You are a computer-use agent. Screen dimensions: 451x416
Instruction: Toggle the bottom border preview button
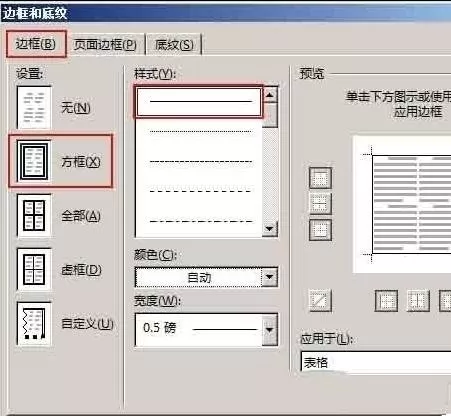[x=320, y=230]
